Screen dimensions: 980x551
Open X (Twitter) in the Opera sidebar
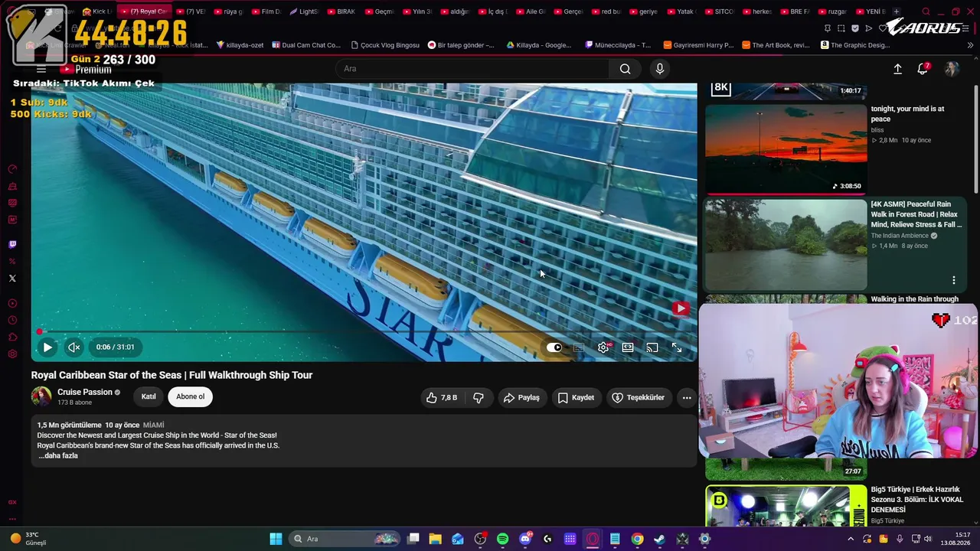(x=12, y=279)
